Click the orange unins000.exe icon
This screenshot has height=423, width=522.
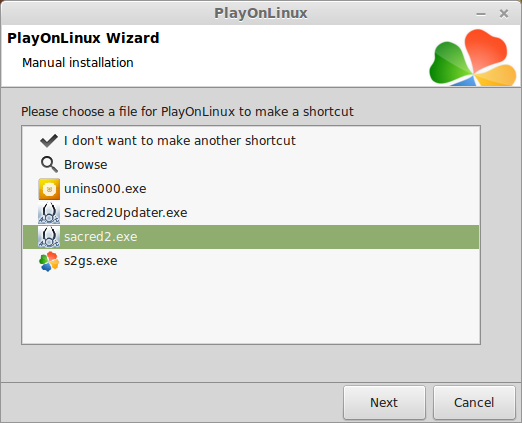[49, 189]
